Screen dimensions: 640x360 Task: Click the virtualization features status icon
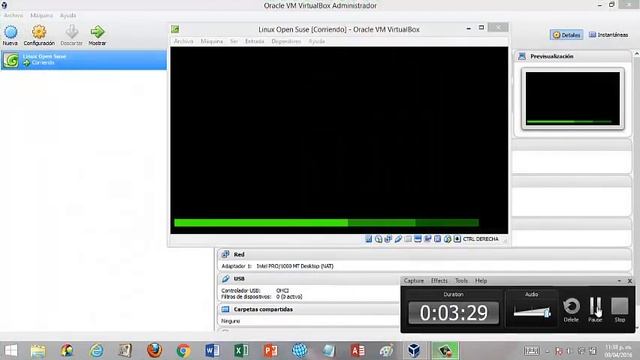point(438,239)
